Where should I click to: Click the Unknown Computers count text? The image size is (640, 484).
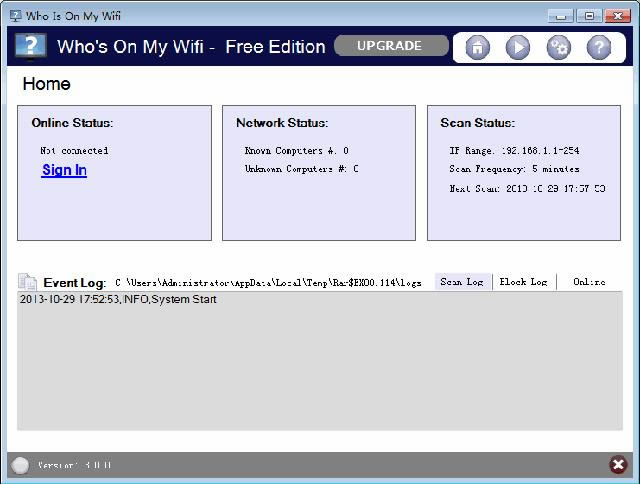(x=302, y=169)
